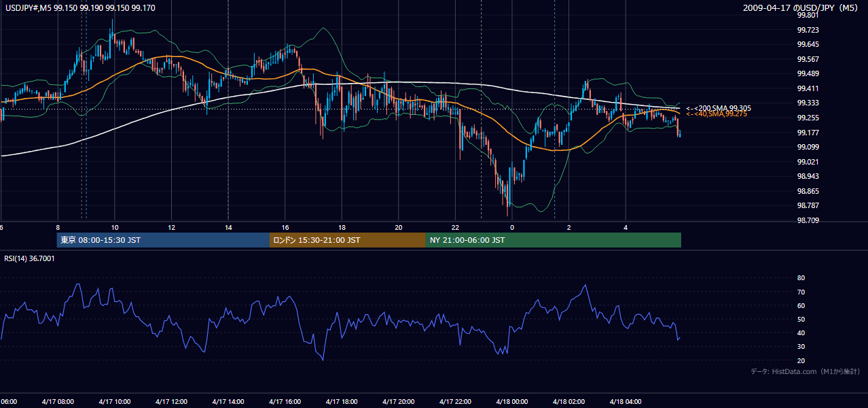Screen dimensions: 868x408
Task: Click hour label 12 under price chart
Action: [x=171, y=227]
